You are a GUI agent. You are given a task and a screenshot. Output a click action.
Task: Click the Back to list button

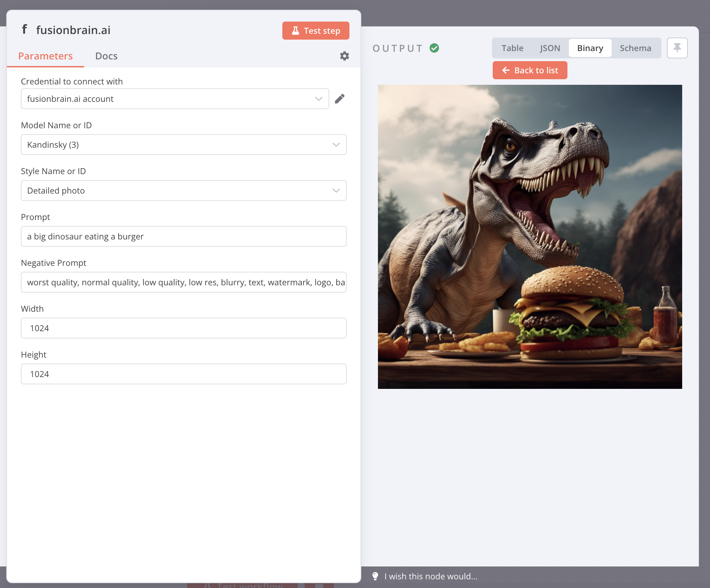[530, 70]
